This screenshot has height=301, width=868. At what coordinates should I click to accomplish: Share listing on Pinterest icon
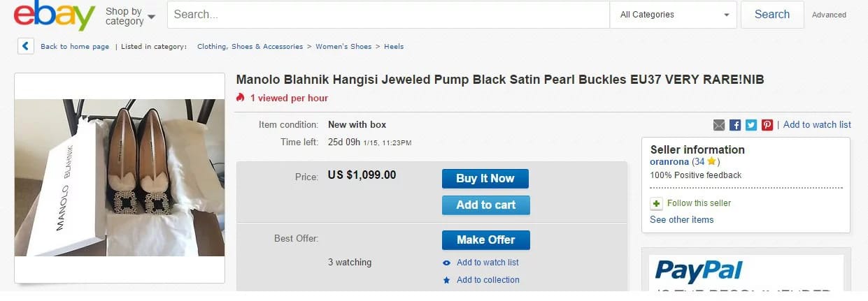767,125
